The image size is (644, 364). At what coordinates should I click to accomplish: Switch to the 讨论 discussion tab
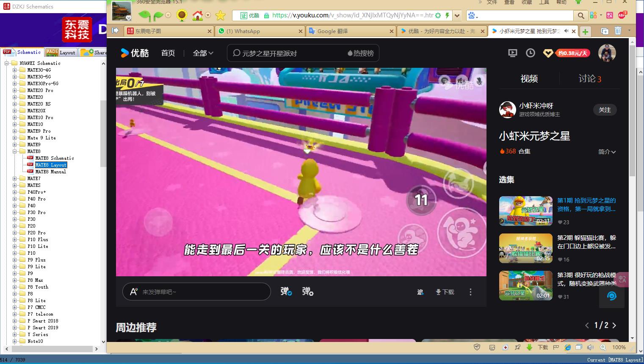click(x=590, y=78)
